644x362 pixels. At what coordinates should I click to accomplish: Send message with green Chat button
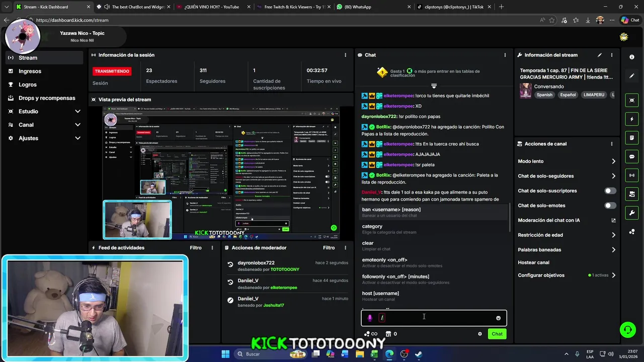point(497,334)
